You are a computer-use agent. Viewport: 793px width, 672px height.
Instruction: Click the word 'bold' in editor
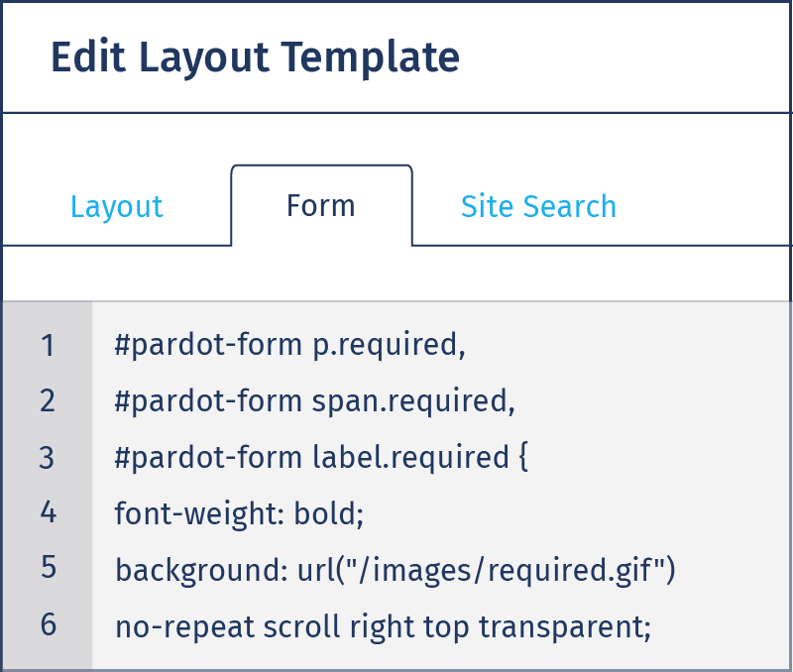[326, 513]
